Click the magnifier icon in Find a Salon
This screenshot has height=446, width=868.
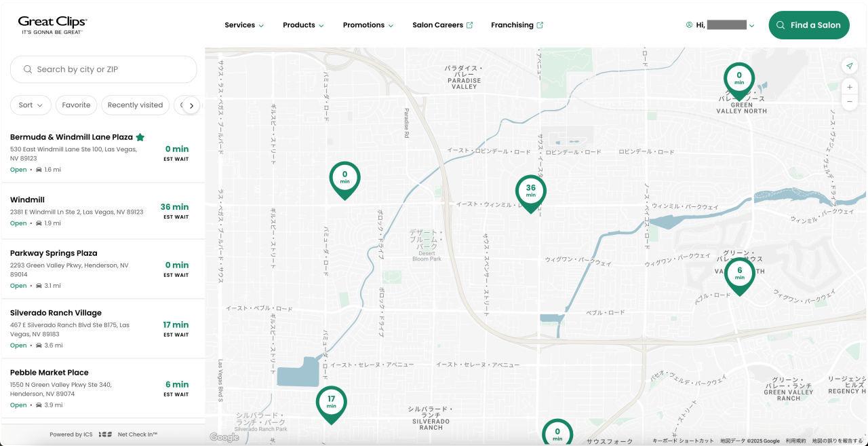point(782,25)
